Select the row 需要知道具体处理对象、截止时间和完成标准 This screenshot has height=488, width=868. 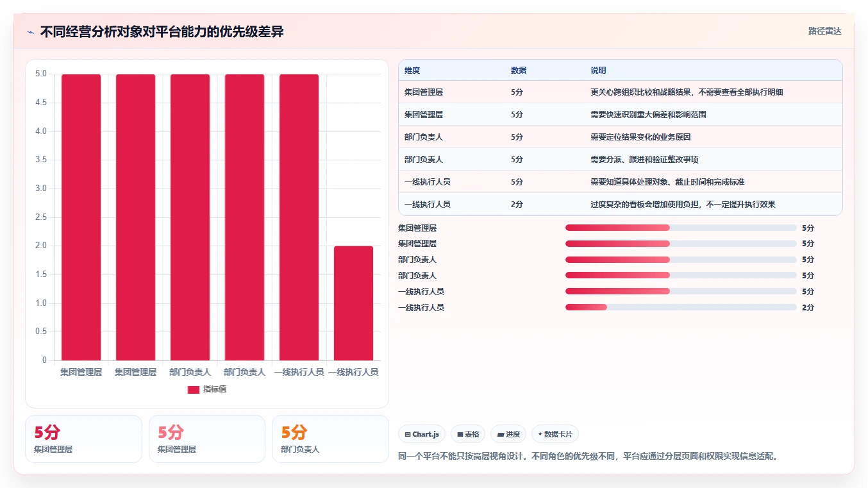[620, 181]
